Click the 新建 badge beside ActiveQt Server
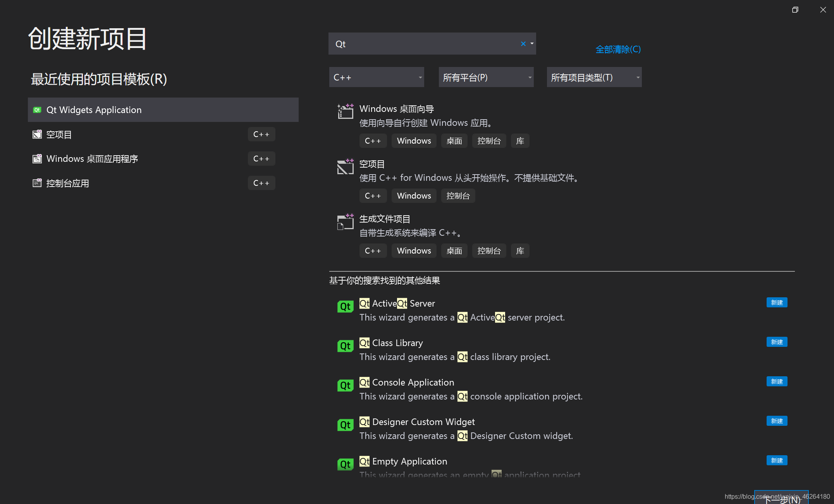This screenshot has height=504, width=834. click(x=777, y=302)
